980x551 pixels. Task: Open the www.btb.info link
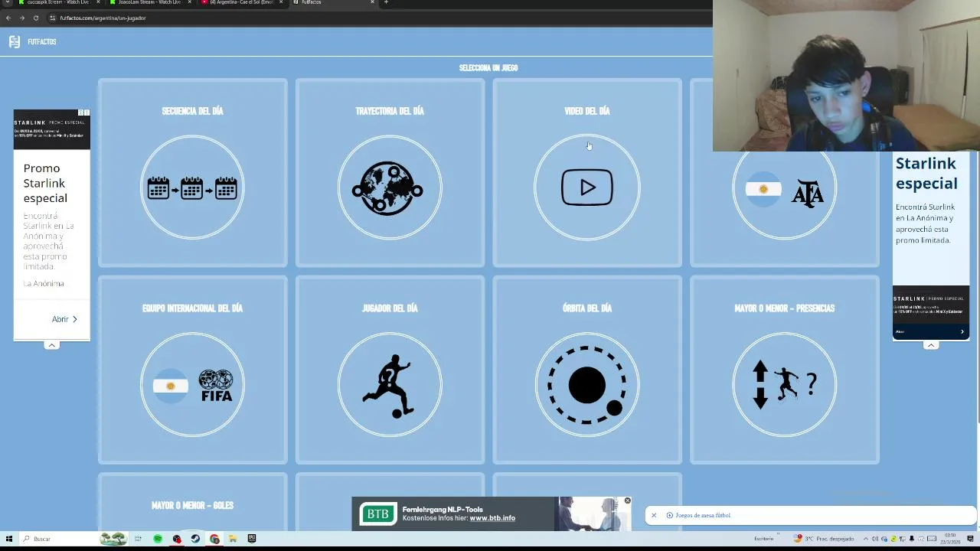point(492,518)
